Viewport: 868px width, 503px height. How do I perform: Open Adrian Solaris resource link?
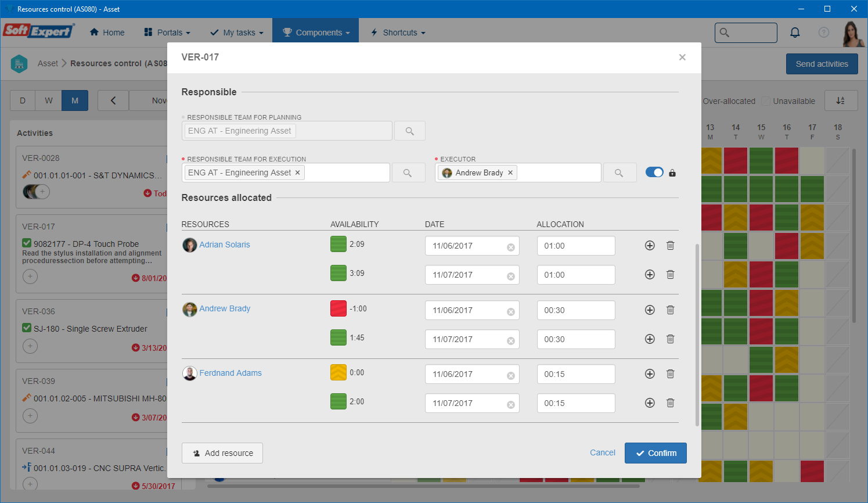click(x=225, y=245)
